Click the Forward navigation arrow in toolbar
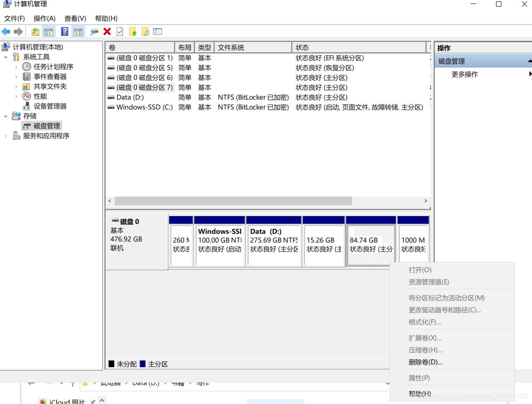Image resolution: width=532 pixels, height=404 pixels. (18, 31)
